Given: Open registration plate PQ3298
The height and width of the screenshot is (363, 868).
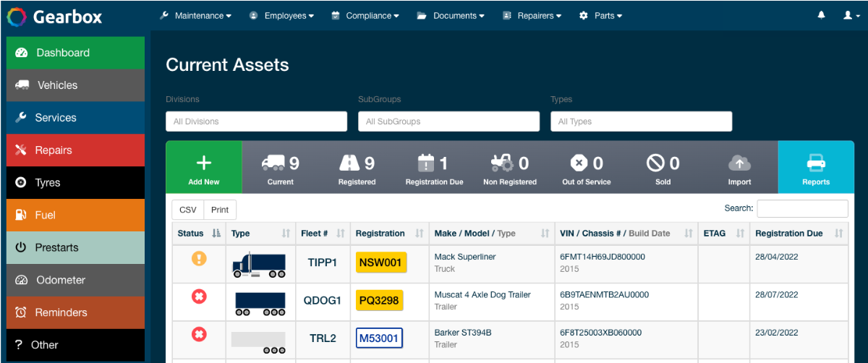Looking at the screenshot, I should [380, 300].
